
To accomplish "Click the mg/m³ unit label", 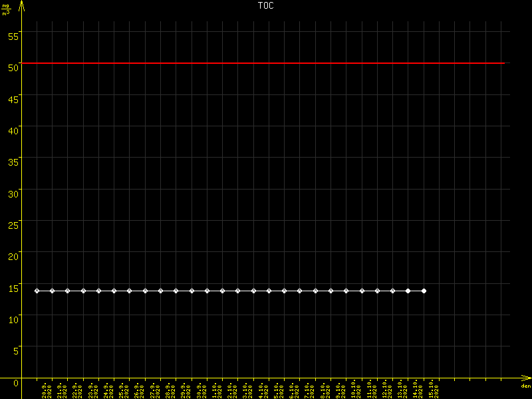I will coord(7,9).
